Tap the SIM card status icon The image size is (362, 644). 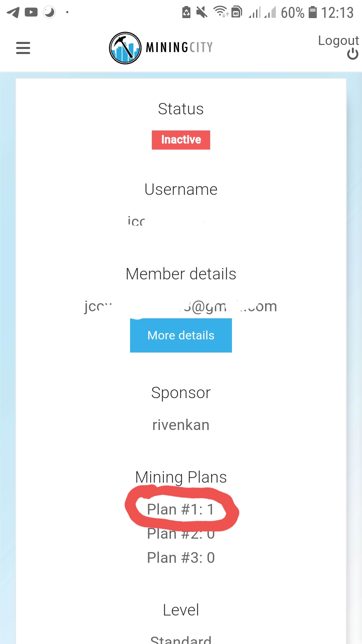(x=236, y=12)
